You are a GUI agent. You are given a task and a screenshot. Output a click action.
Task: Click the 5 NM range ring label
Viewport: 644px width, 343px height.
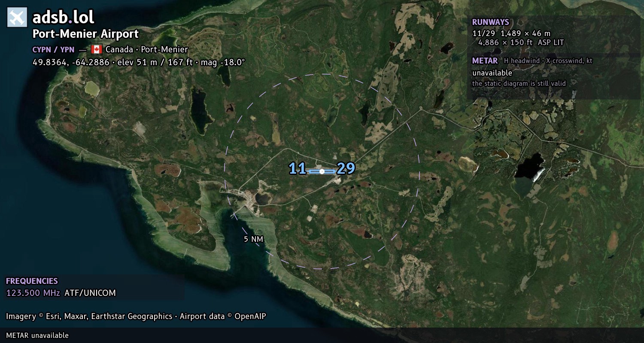pyautogui.click(x=253, y=239)
